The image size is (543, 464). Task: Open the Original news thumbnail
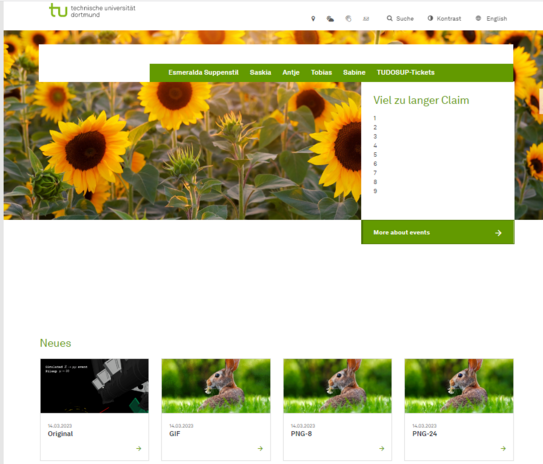pyautogui.click(x=95, y=386)
